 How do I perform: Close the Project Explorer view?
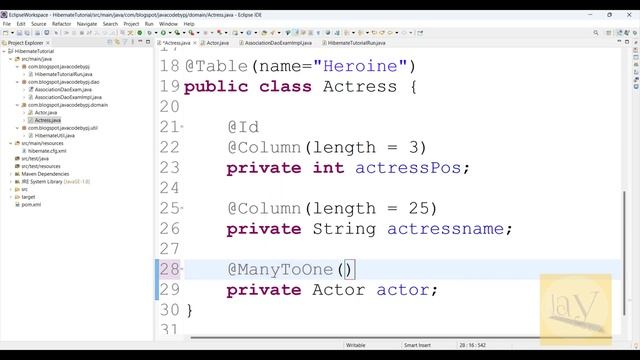click(48, 43)
